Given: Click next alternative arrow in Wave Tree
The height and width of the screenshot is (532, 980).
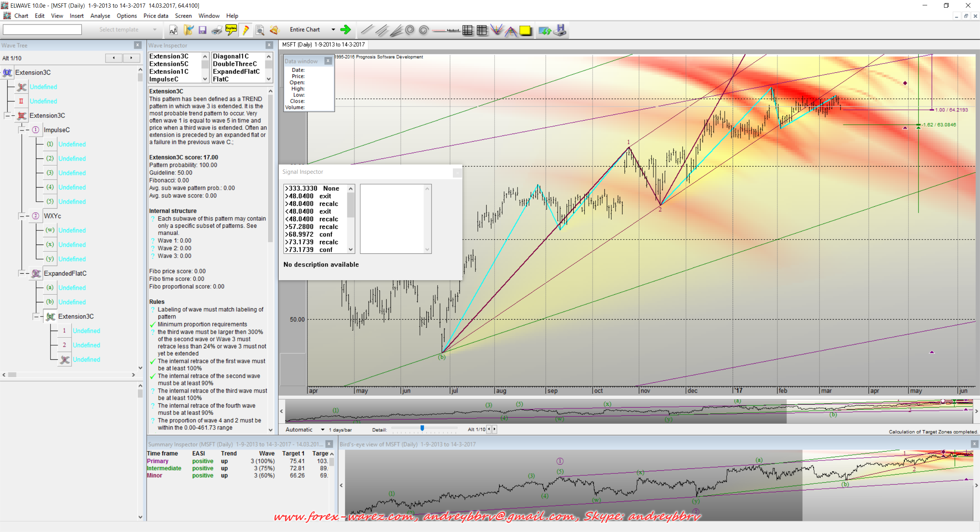Looking at the screenshot, I should coord(131,58).
